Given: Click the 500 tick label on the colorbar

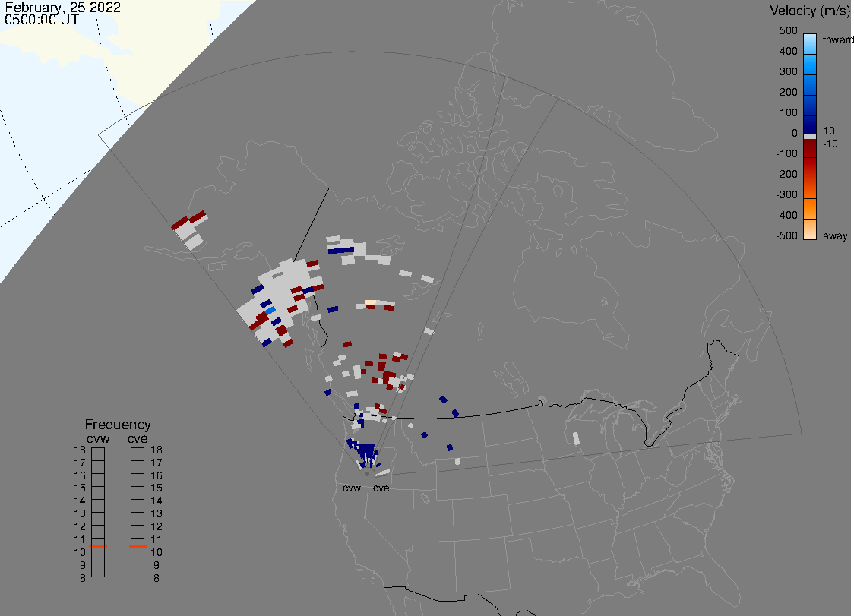Looking at the screenshot, I should click(x=789, y=30).
